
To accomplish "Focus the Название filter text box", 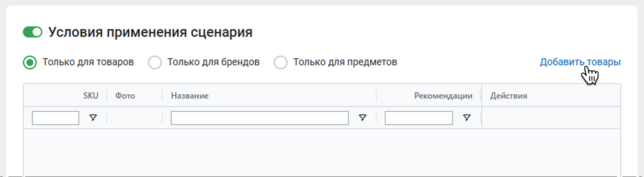I will tap(259, 118).
